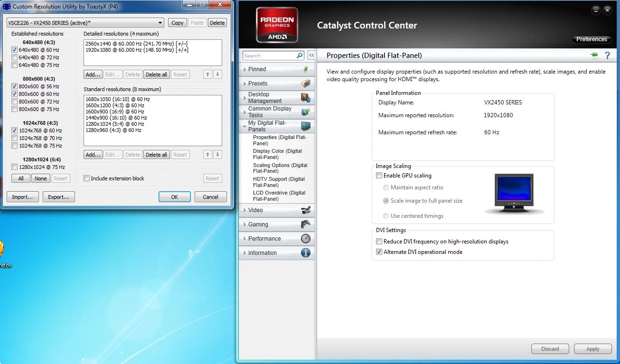620x364 pixels.
Task: Click the Gaming controller icon
Action: point(306,224)
